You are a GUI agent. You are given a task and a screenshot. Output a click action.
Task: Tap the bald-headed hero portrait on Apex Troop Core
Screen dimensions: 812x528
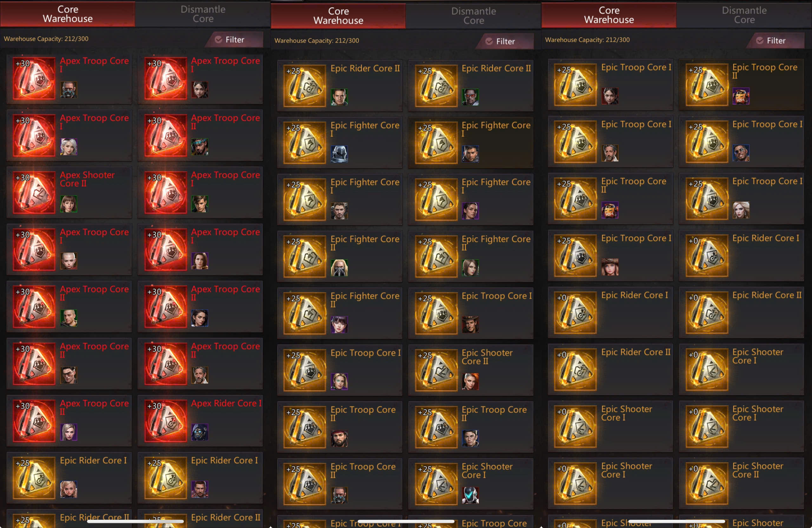(69, 261)
